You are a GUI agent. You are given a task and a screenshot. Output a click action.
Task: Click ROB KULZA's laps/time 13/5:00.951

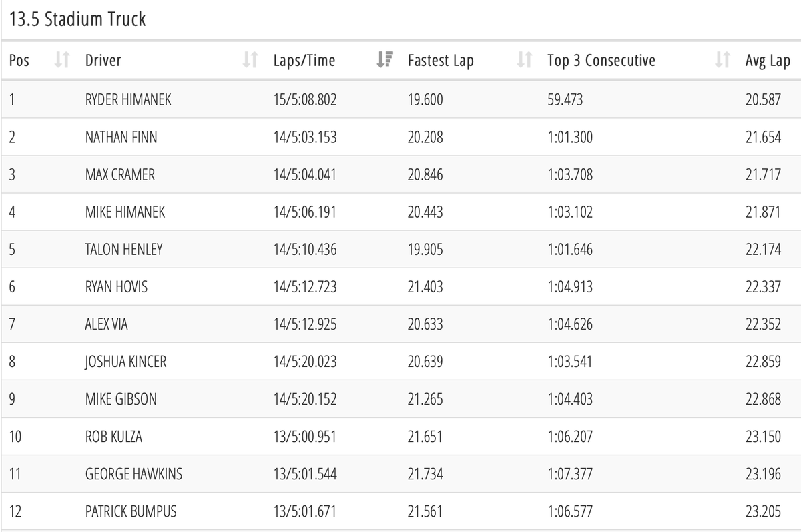coord(305,437)
